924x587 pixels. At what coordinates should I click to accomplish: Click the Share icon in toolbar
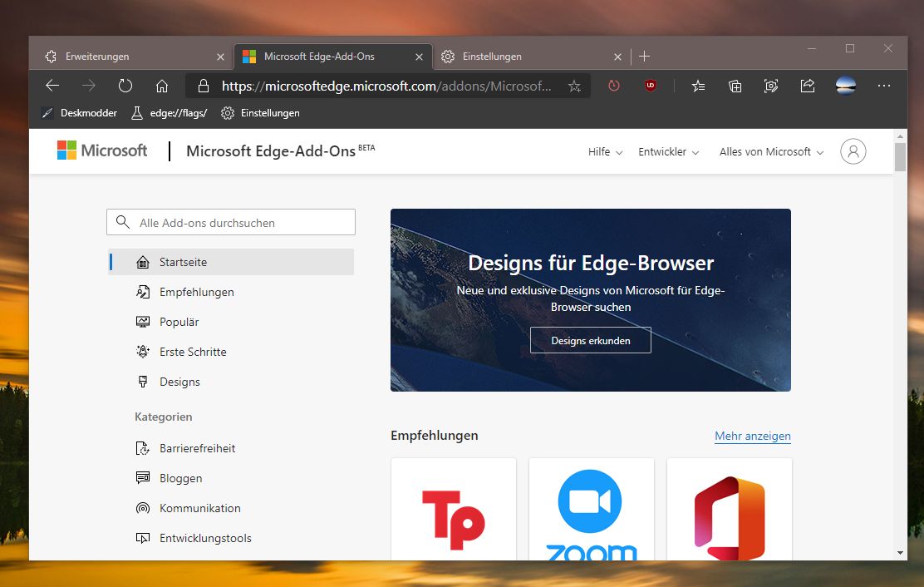[808, 86]
